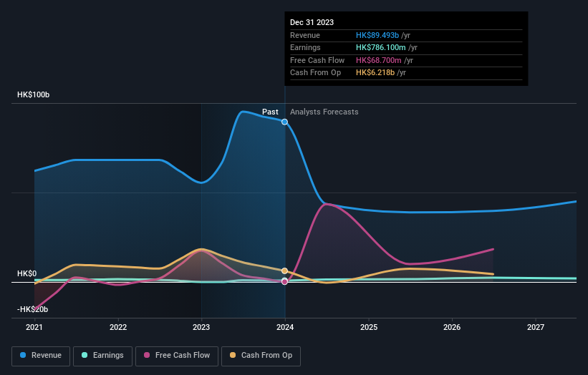
Task: Click the 2021 x-axis label
Action: tap(34, 327)
